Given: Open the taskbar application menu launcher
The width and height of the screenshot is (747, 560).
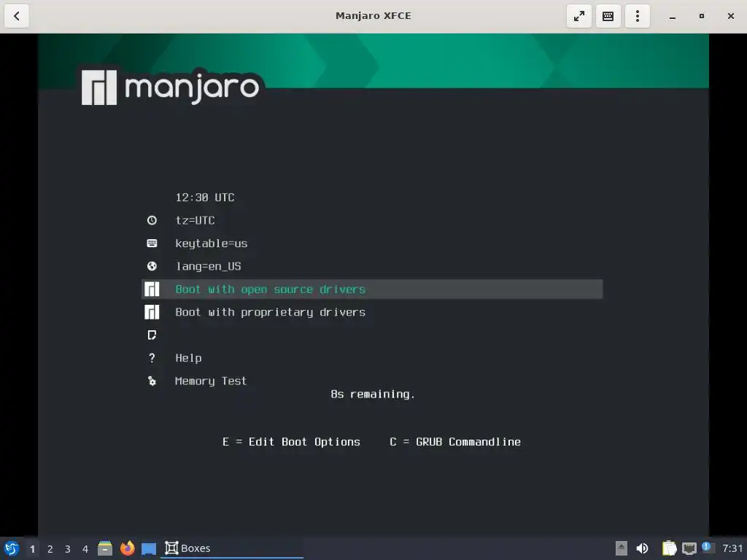Looking at the screenshot, I should 12,548.
